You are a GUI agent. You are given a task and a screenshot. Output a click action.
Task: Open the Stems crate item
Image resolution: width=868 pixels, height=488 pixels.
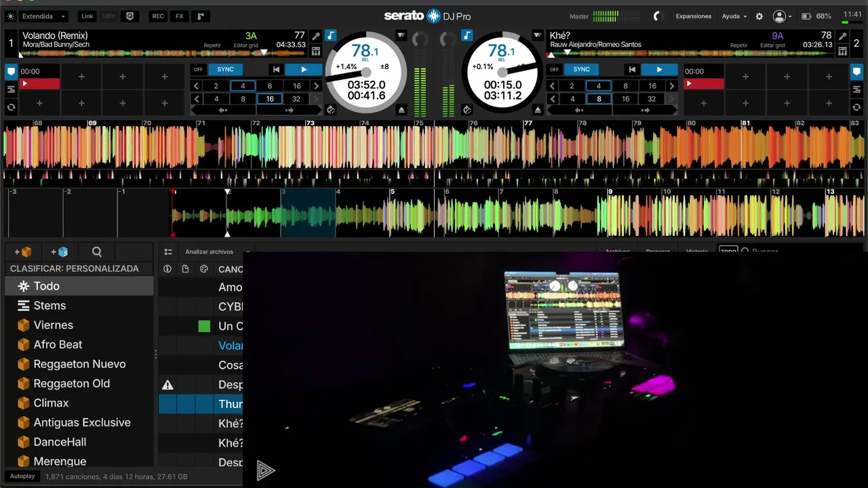pyautogui.click(x=79, y=306)
